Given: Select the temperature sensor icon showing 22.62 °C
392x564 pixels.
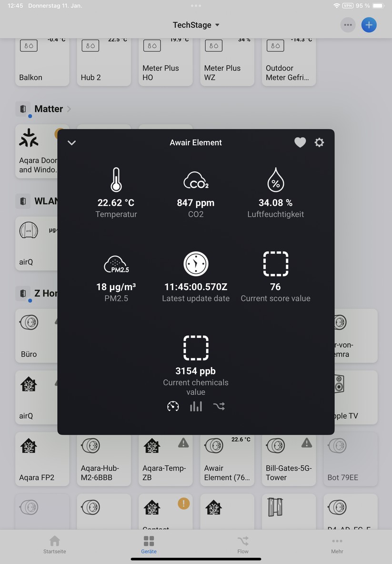Looking at the screenshot, I should (x=116, y=180).
